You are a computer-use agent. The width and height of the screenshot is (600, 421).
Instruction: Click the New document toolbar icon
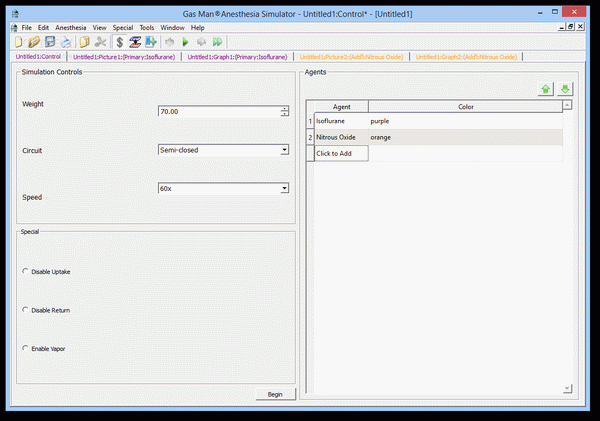point(18,42)
